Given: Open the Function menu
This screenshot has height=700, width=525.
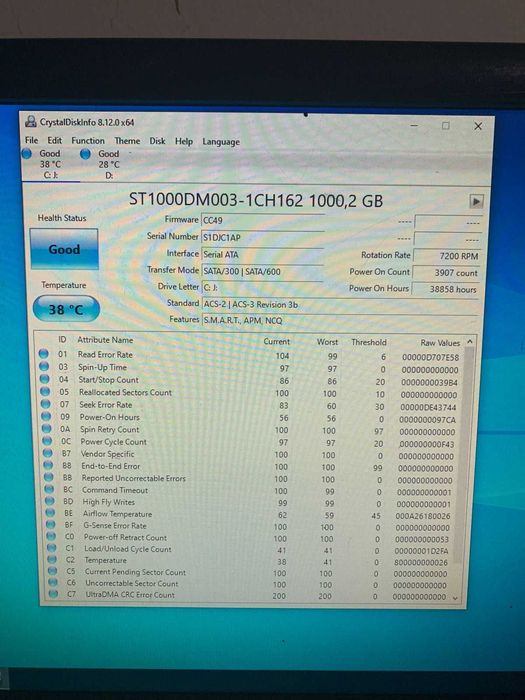Looking at the screenshot, I should (x=88, y=141).
